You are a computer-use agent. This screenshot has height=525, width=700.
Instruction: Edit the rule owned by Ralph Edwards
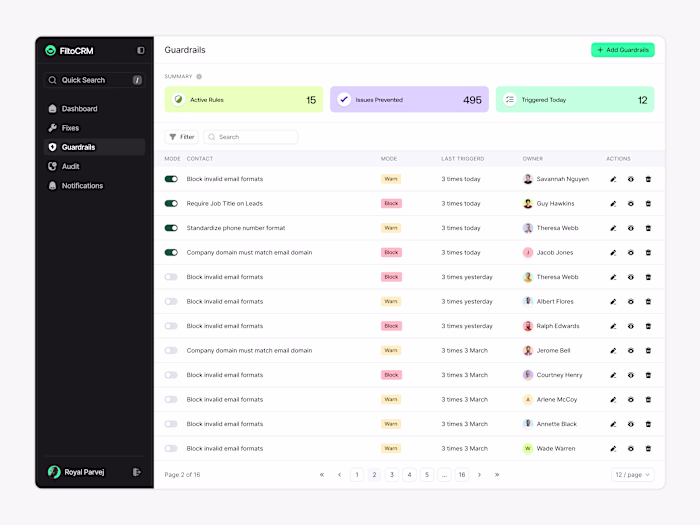(x=613, y=326)
